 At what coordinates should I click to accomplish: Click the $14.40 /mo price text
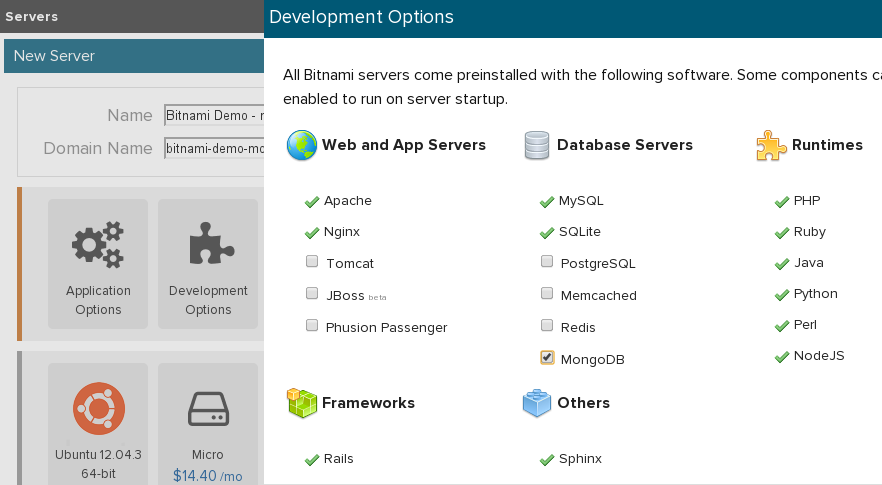pos(208,476)
